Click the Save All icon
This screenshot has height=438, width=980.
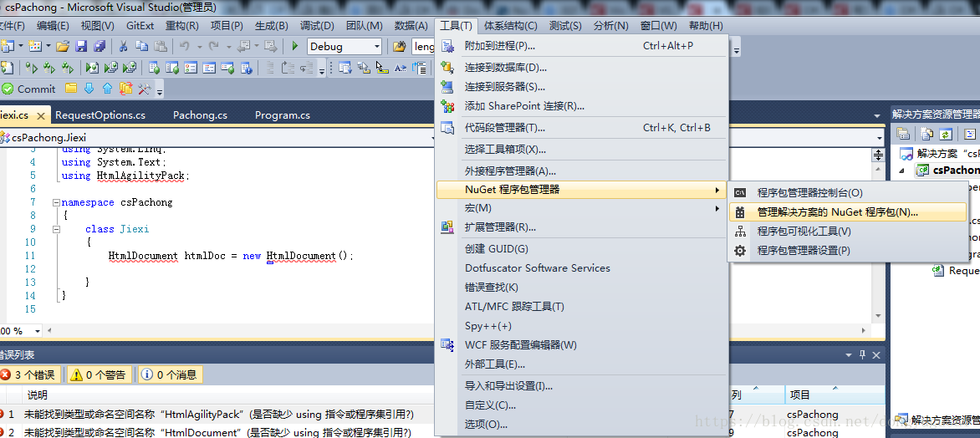pos(100,46)
